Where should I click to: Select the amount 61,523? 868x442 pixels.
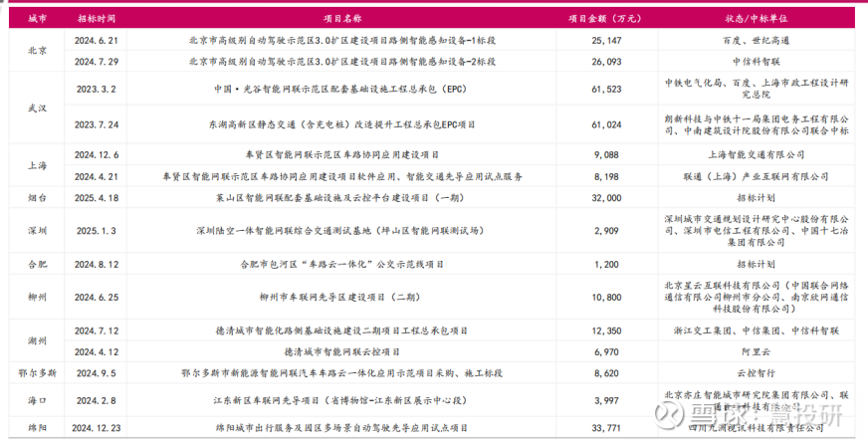click(x=606, y=89)
